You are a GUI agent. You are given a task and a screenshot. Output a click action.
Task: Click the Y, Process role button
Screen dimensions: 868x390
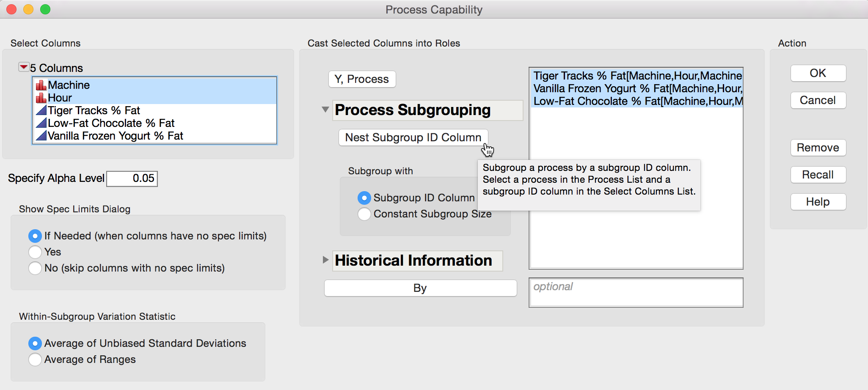[x=362, y=79]
